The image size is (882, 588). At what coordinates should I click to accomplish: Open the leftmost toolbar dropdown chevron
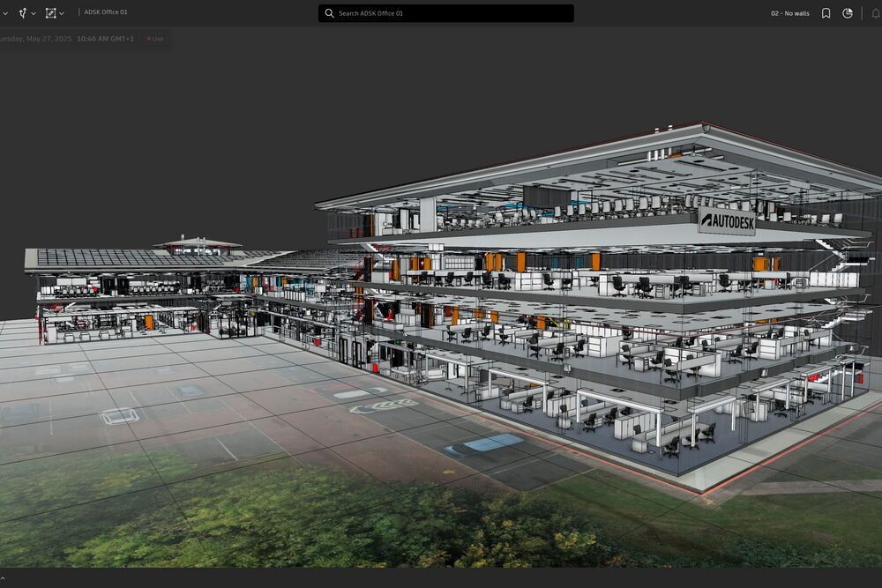click(5, 14)
